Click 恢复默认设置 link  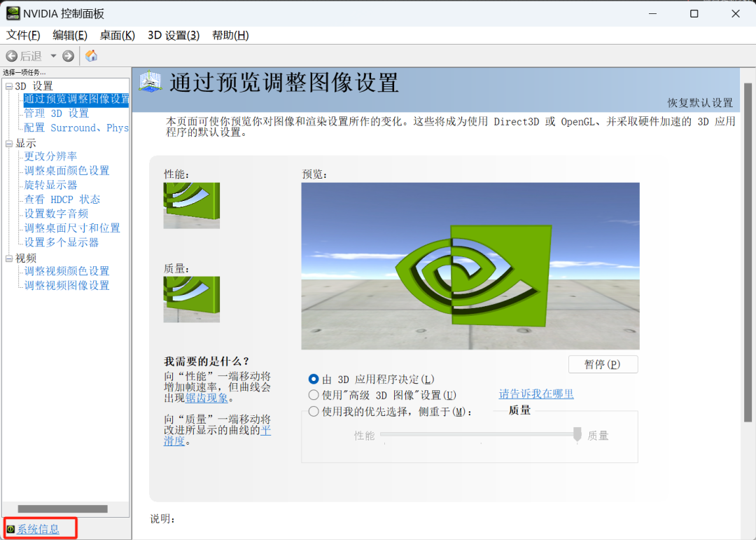(x=700, y=103)
